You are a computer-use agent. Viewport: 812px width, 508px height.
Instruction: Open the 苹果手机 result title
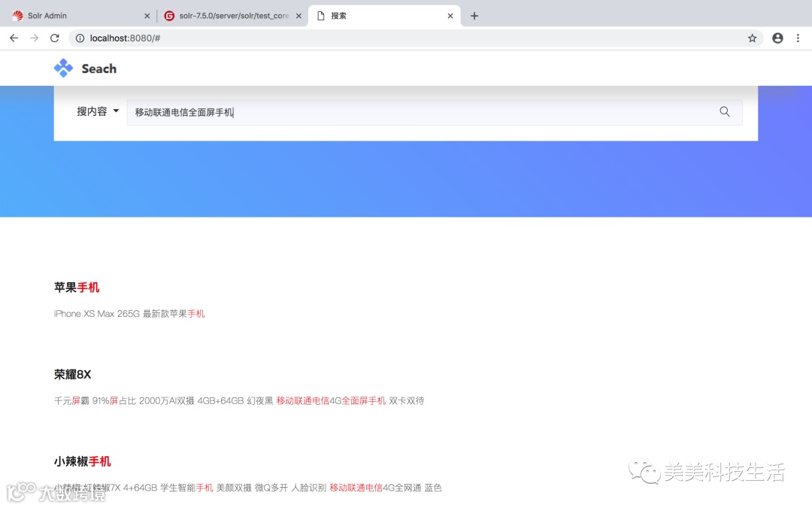click(x=77, y=287)
